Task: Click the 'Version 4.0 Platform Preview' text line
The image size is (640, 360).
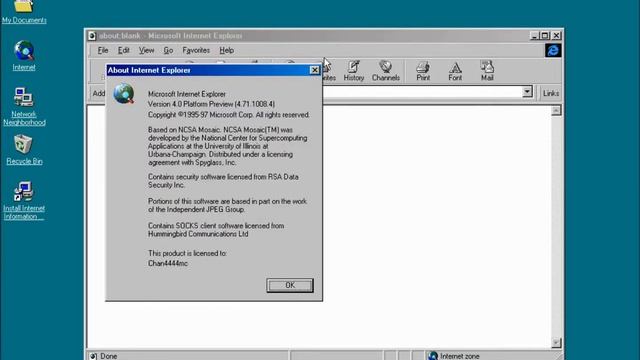Action: click(x=211, y=104)
